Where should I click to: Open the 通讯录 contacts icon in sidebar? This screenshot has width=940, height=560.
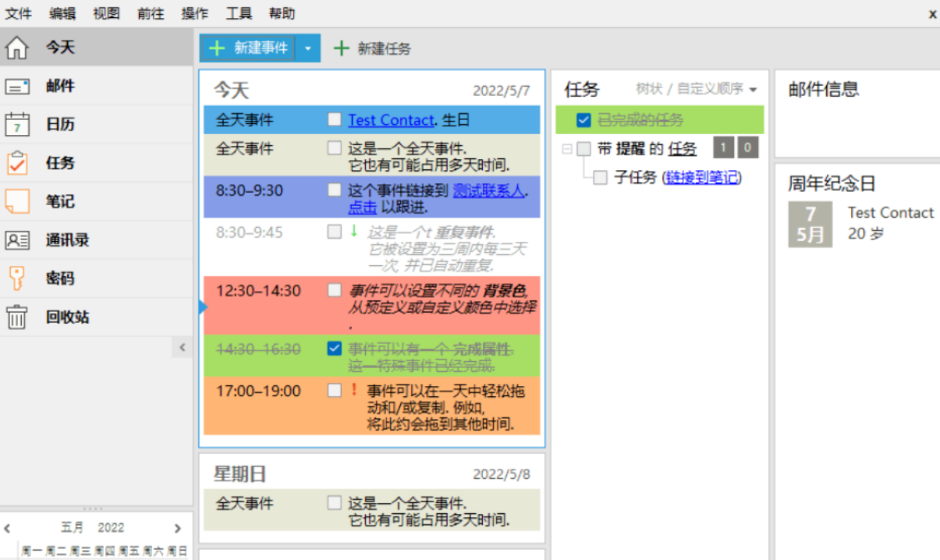pyautogui.click(x=17, y=240)
